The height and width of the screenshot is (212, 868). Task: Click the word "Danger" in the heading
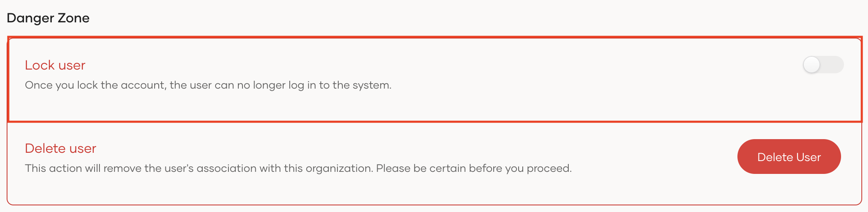pyautogui.click(x=30, y=18)
